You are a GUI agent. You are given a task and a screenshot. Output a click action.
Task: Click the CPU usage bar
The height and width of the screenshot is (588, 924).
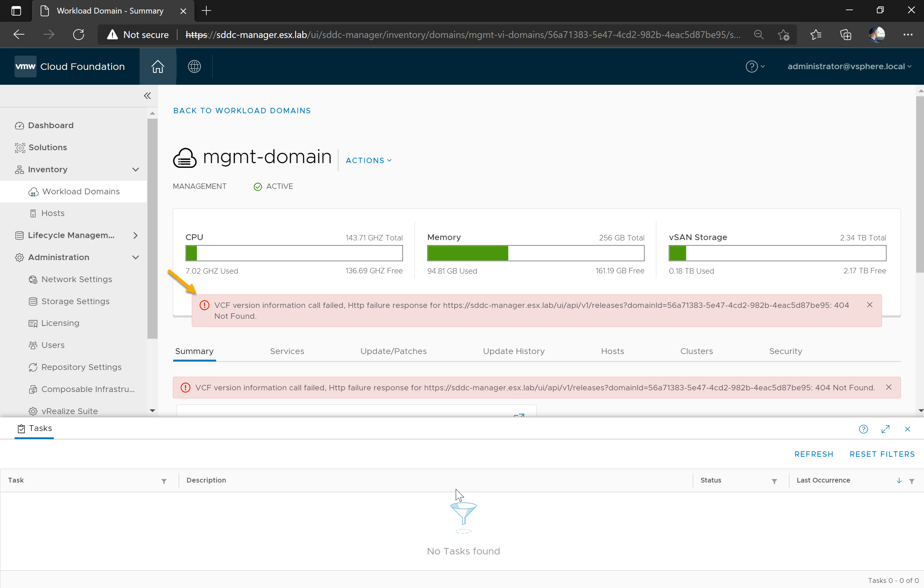pos(294,253)
